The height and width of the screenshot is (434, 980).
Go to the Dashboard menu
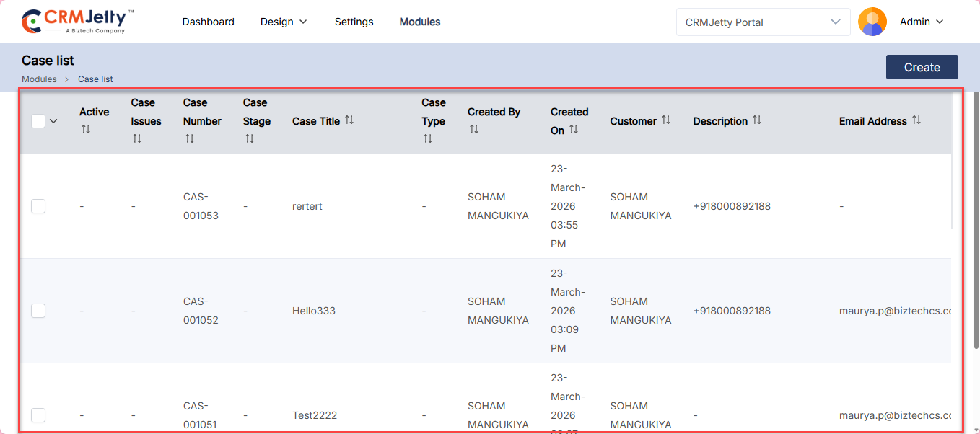coord(208,22)
